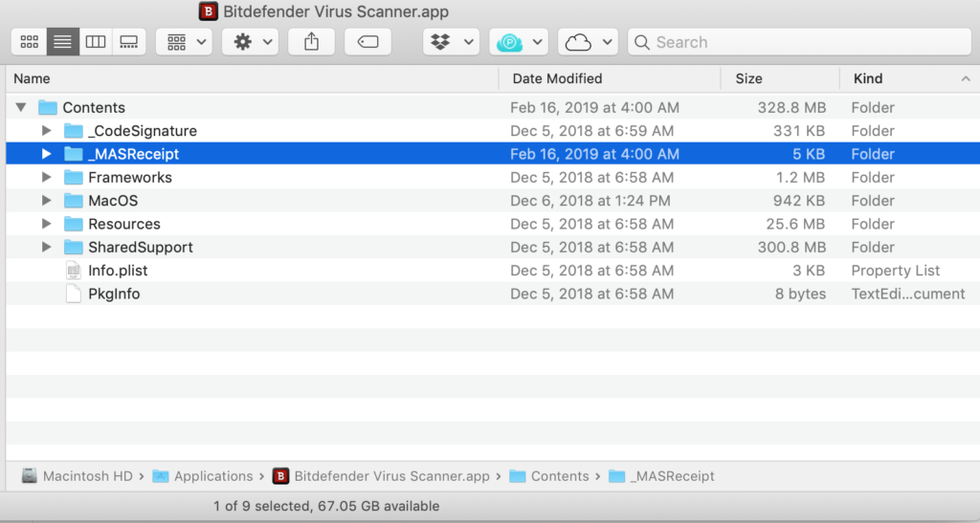Open the group-by arrangement dropdown
This screenshot has height=523, width=980.
184,42
